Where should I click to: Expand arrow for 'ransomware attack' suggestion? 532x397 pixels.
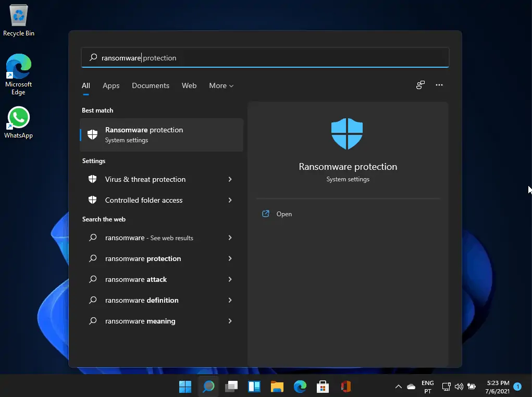pos(230,279)
